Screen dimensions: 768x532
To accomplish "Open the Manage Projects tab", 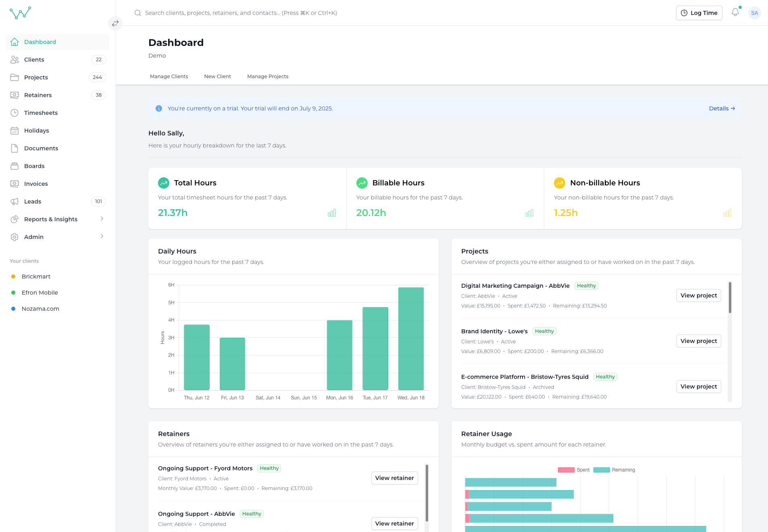I will (x=267, y=76).
